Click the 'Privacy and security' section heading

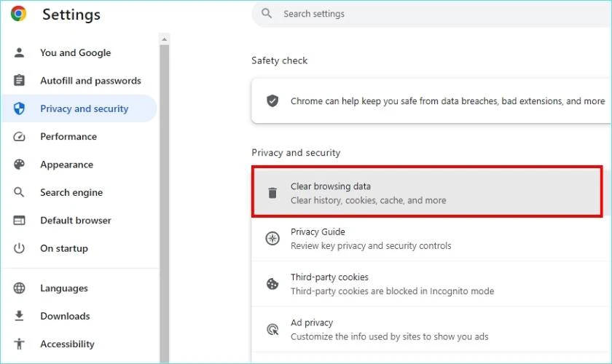[296, 153]
